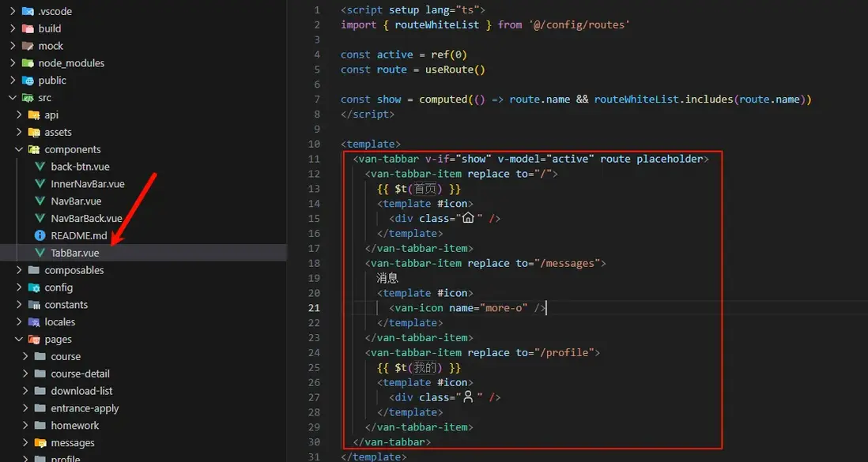This screenshot has width=868, height=462.
Task: Click Vue icon next to back-btn.vue
Action: (x=40, y=167)
